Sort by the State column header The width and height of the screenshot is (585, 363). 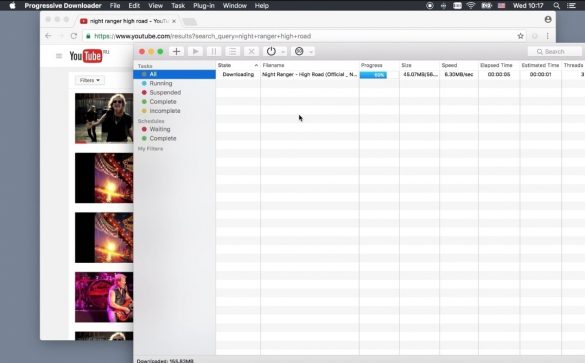(238, 65)
